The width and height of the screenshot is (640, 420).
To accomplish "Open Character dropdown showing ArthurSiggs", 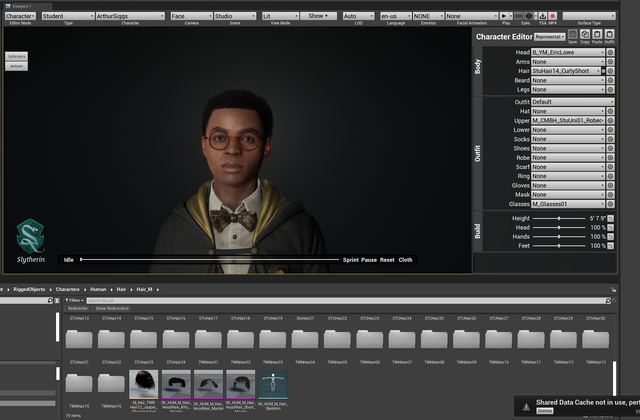I will tap(130, 16).
